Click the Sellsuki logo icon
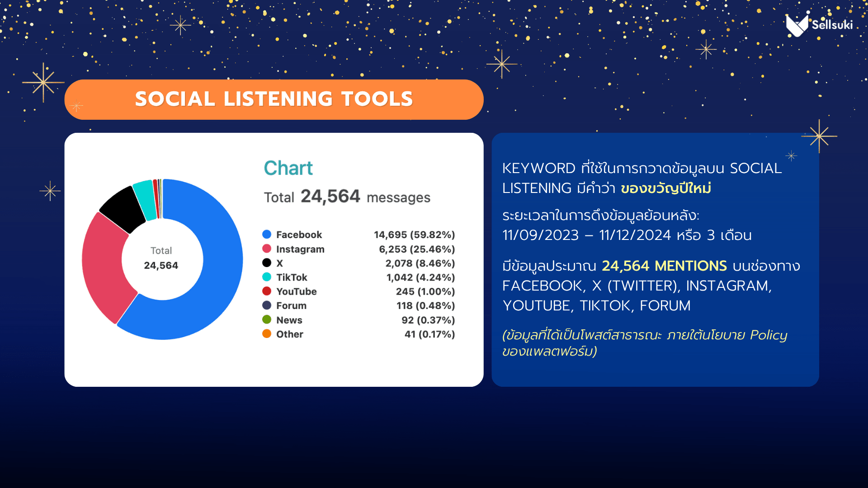The width and height of the screenshot is (868, 488). coord(797,26)
